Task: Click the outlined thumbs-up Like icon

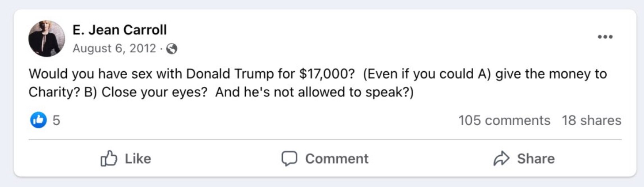Action: point(109,158)
